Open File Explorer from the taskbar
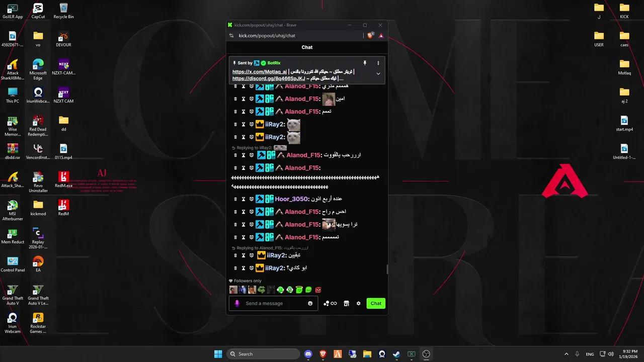Image resolution: width=644 pixels, height=362 pixels. click(367, 354)
